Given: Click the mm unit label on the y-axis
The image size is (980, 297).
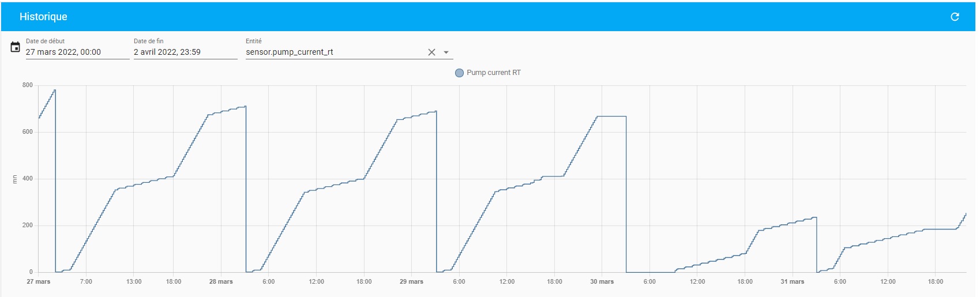Looking at the screenshot, I should click(15, 179).
